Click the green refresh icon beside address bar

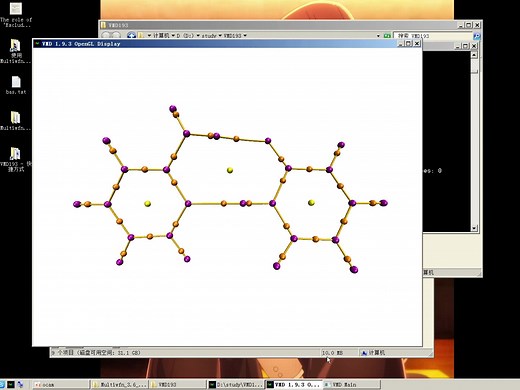(387, 36)
